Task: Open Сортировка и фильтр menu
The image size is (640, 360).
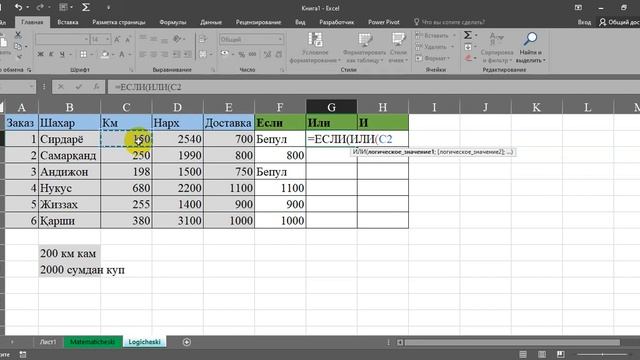Action: [x=497, y=48]
